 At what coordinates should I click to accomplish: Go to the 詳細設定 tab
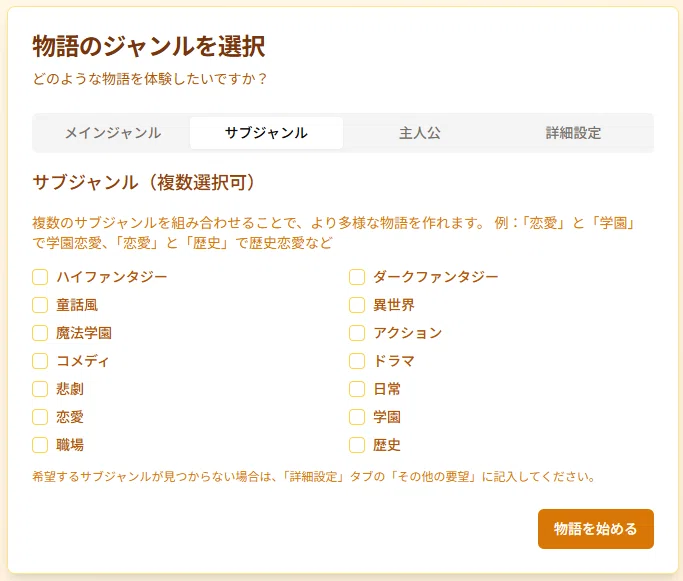tap(573, 133)
